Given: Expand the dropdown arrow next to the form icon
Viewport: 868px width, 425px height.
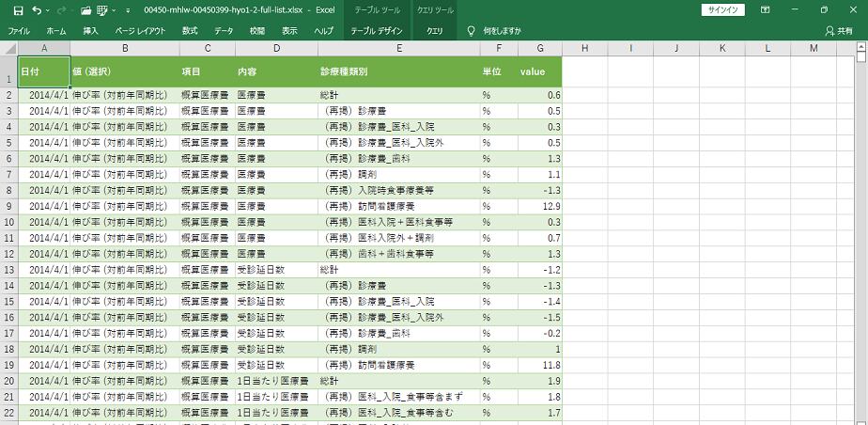Looking at the screenshot, I should tap(116, 9).
